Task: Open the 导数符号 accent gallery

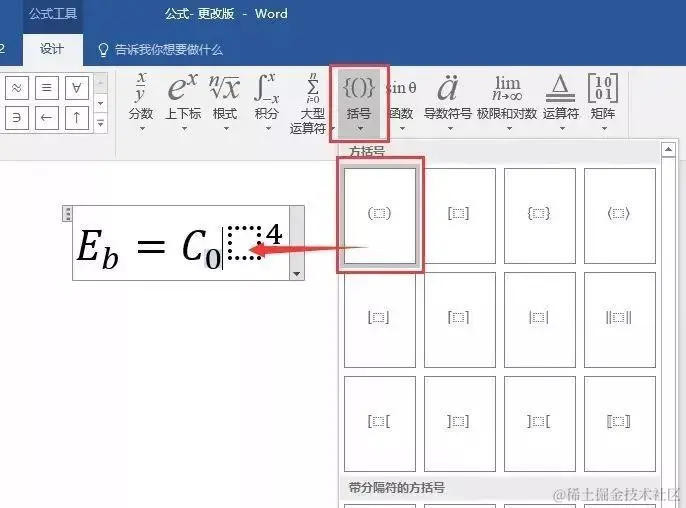Action: click(x=448, y=102)
